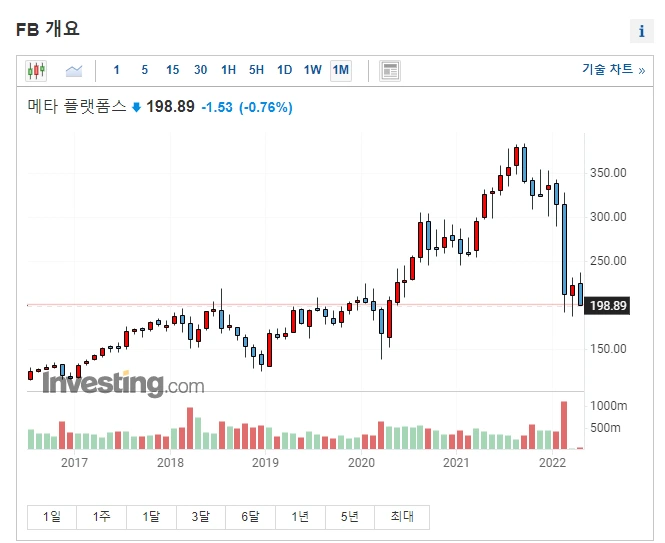Select the 1-minute interval
Viewport: 665px width, 543px height.
click(x=117, y=70)
